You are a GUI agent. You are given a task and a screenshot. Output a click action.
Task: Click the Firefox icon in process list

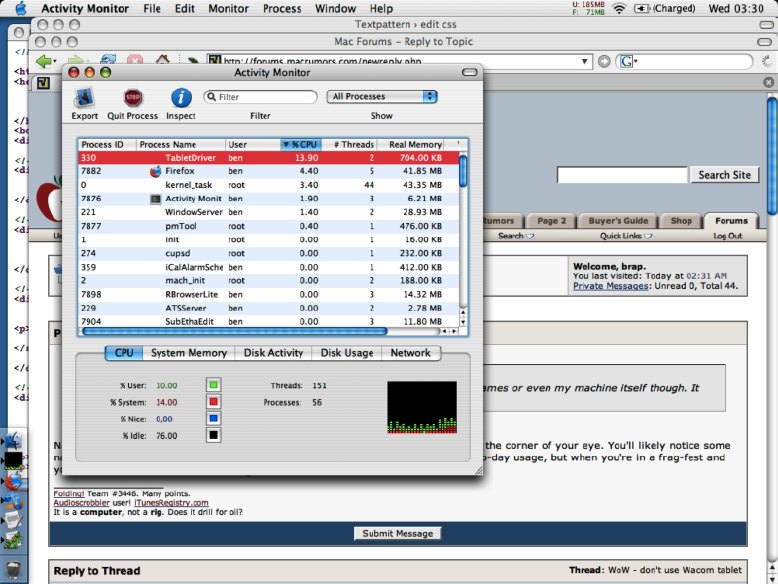[x=155, y=171]
